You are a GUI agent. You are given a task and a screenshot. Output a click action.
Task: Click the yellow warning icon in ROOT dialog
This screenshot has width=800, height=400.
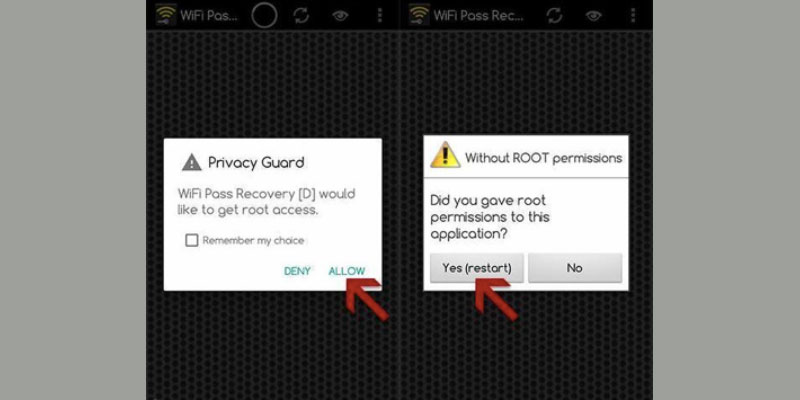click(445, 155)
